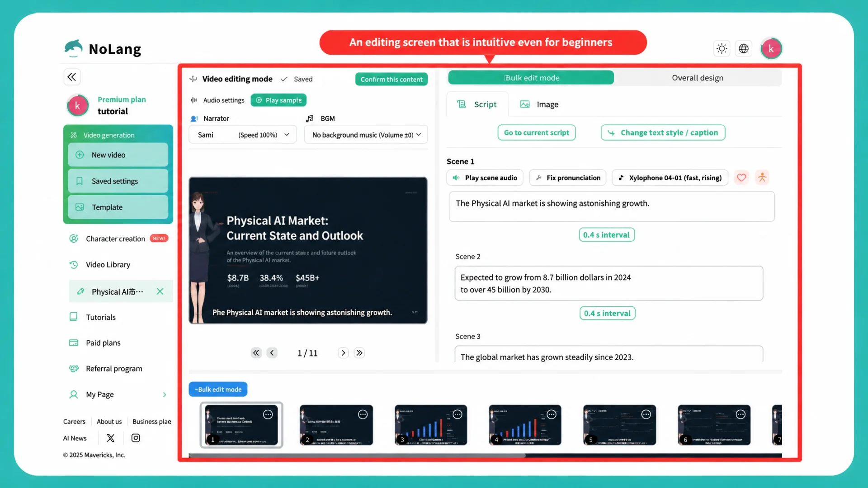Open X social profile icon

(x=111, y=438)
